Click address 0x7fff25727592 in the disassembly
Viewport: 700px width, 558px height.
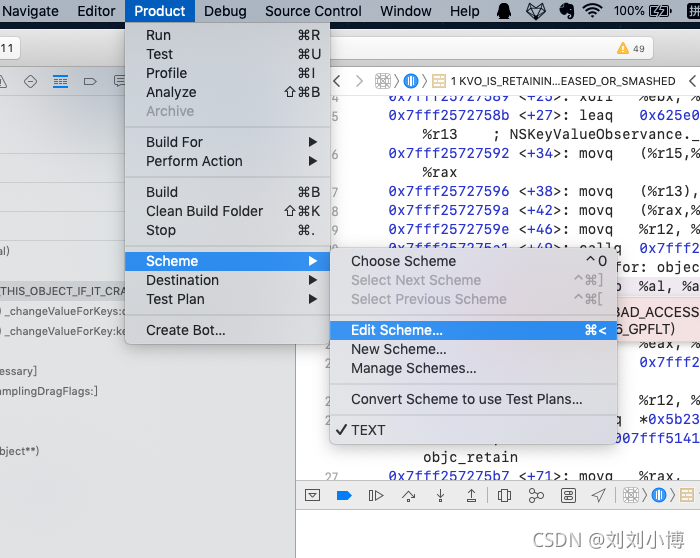coord(449,154)
